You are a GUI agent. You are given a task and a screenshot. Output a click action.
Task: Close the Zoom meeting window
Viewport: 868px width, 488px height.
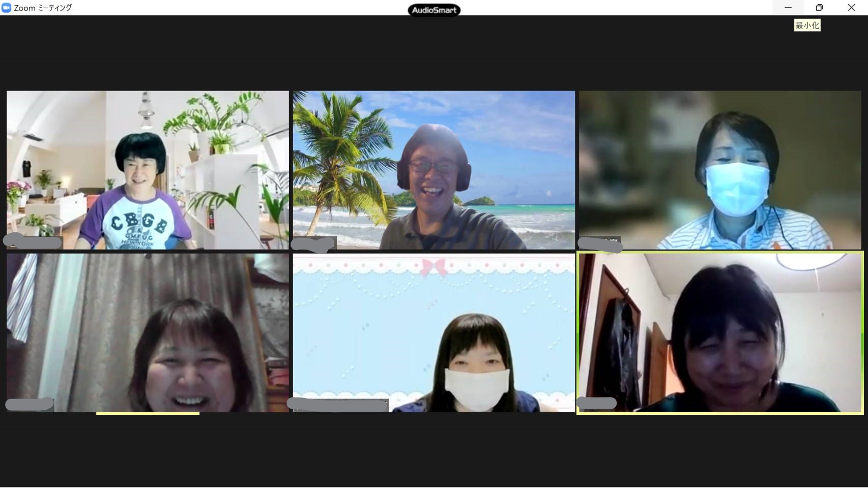click(851, 8)
